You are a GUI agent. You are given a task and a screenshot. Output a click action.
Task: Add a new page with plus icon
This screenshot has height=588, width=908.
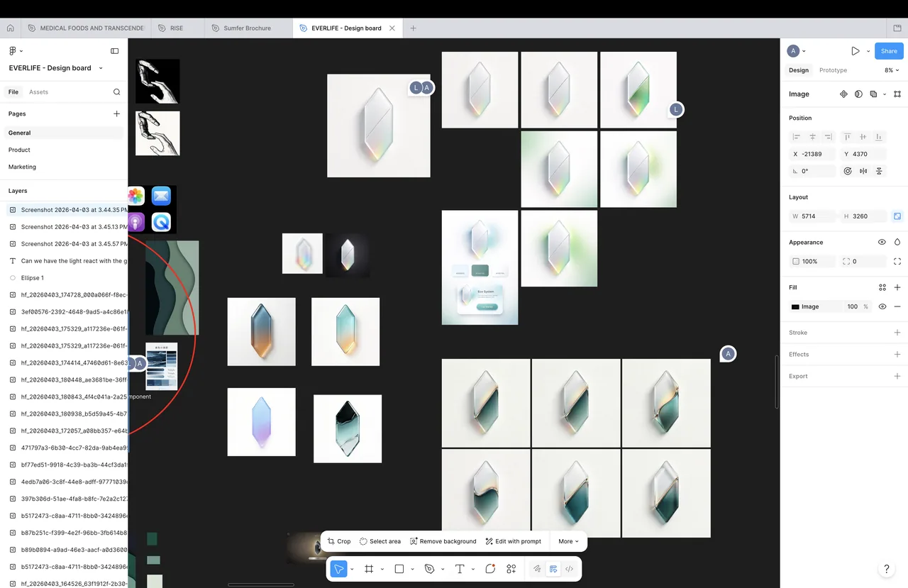pyautogui.click(x=117, y=113)
